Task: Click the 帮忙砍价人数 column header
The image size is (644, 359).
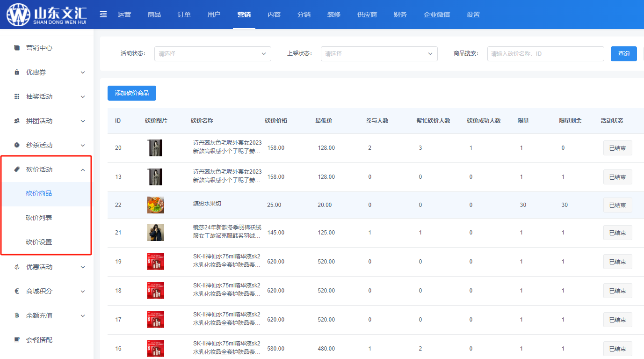Action: tap(433, 121)
